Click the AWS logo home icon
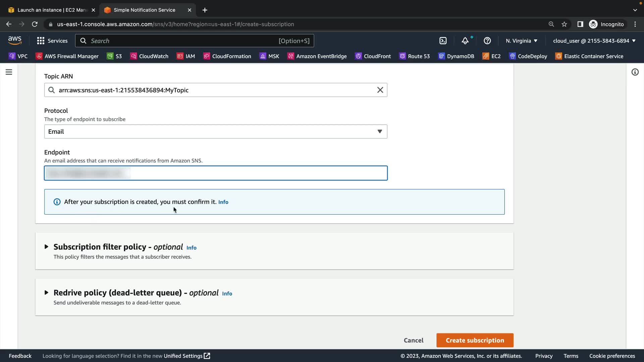 (15, 41)
